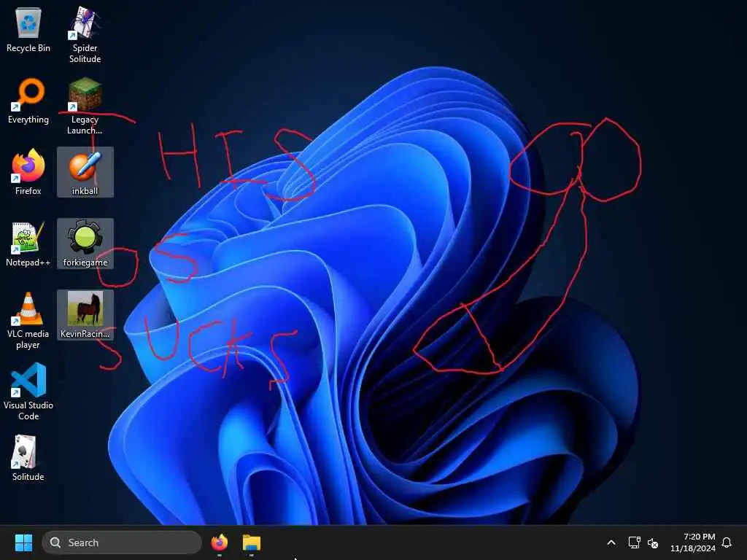Open the clock showing 7:20 PM
Viewport: 747px width, 560px height.
[693, 542]
